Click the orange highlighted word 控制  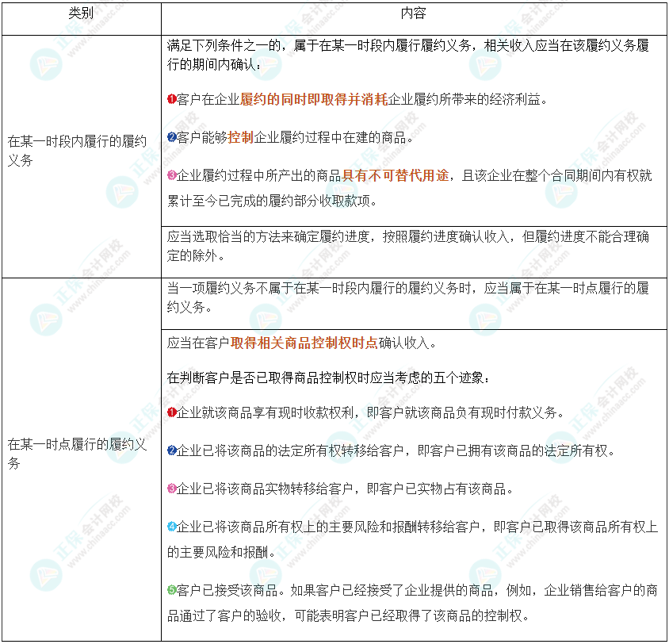click(240, 138)
